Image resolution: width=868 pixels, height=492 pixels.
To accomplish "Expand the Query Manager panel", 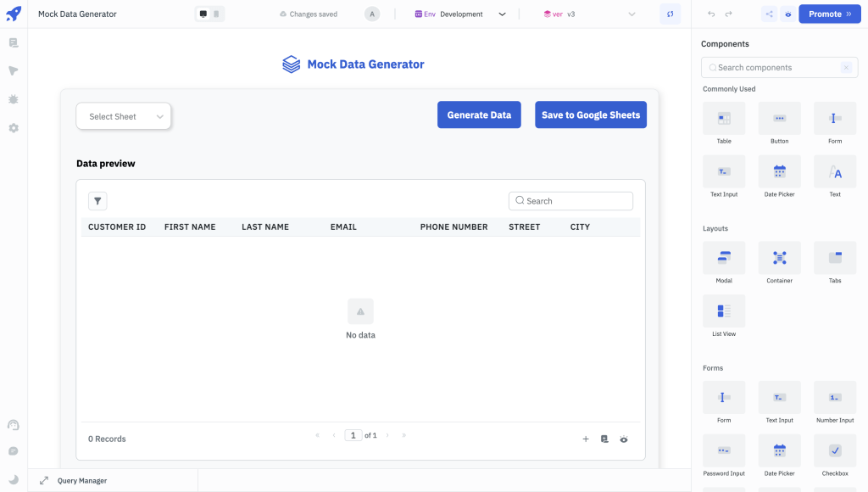I will [x=44, y=481].
